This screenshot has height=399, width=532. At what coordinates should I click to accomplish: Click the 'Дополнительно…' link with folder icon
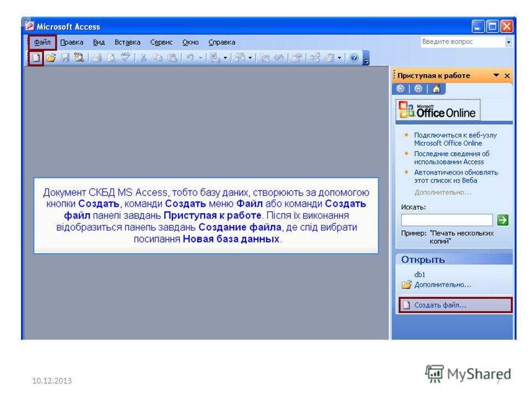tap(442, 285)
